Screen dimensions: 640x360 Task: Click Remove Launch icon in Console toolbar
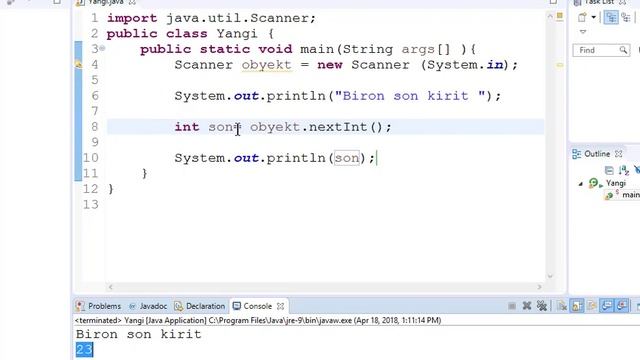527,306
